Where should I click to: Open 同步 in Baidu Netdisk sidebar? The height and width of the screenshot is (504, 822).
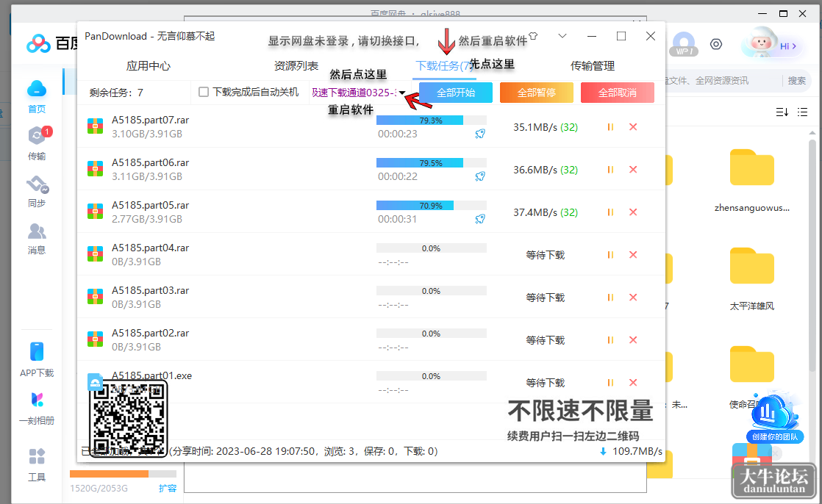(x=37, y=192)
